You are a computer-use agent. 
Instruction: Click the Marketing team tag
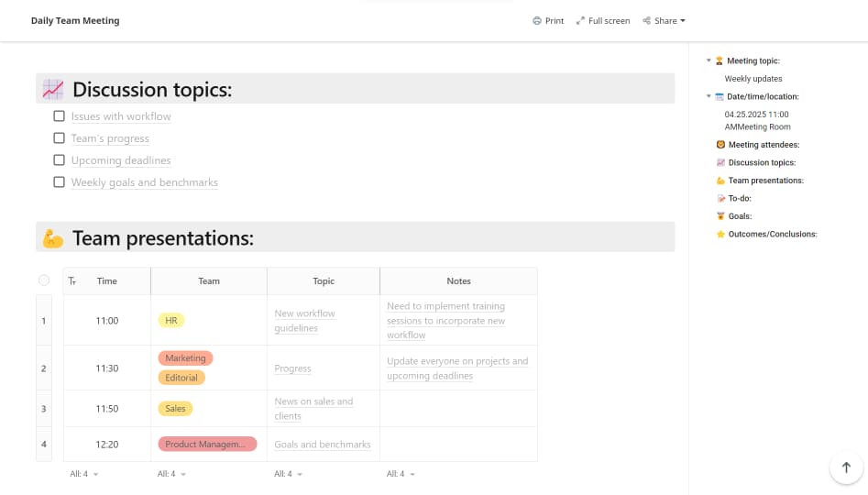(x=185, y=358)
